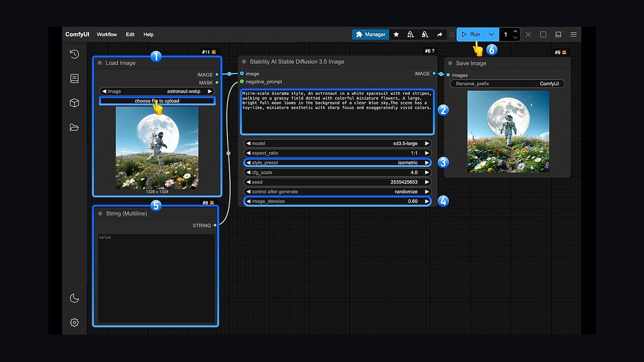This screenshot has height=362, width=644.
Task: Click the star icon in the top toolbar
Action: pos(396,34)
